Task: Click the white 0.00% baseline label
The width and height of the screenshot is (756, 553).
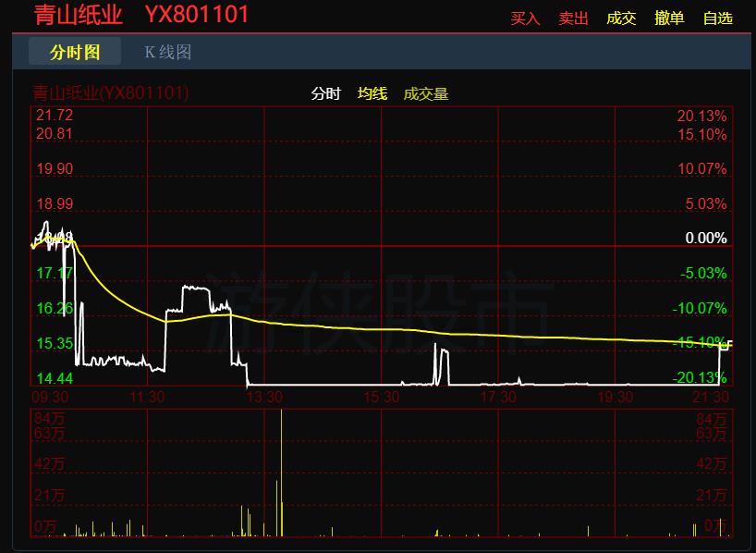Action: 706,238
